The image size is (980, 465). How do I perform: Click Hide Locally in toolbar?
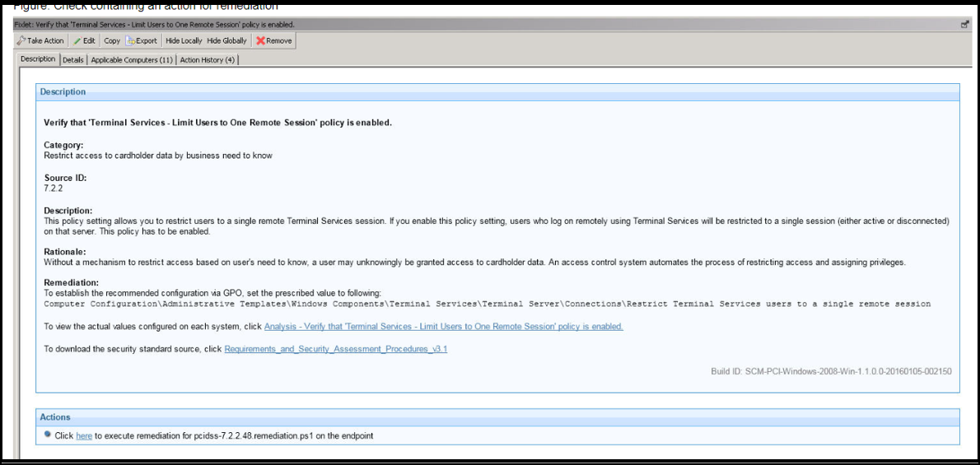click(x=184, y=40)
